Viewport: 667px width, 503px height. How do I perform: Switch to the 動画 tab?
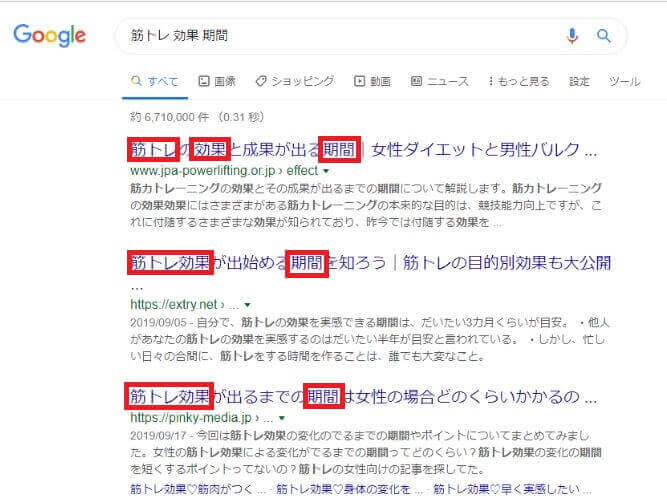tap(372, 81)
